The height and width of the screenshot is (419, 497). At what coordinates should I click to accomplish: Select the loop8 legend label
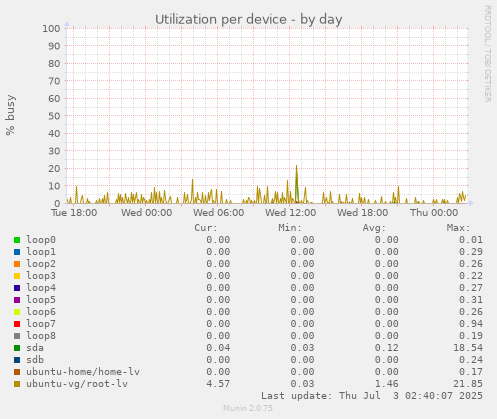click(x=41, y=336)
